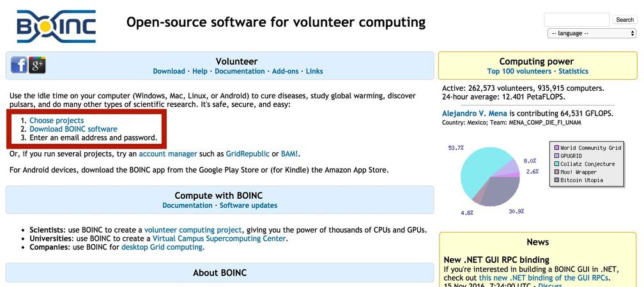Open 'this new .NET binding' news link
644x287 pixels.
tap(542, 278)
